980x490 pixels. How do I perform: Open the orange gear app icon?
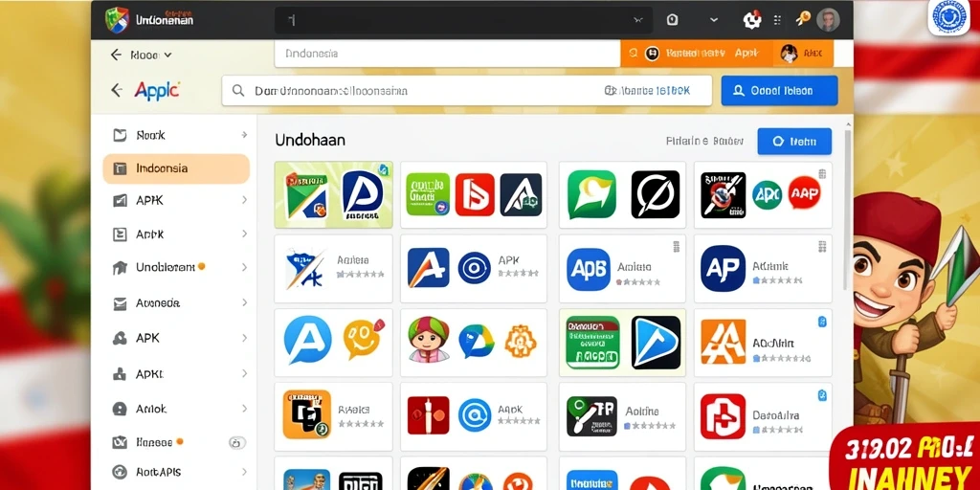click(x=520, y=342)
